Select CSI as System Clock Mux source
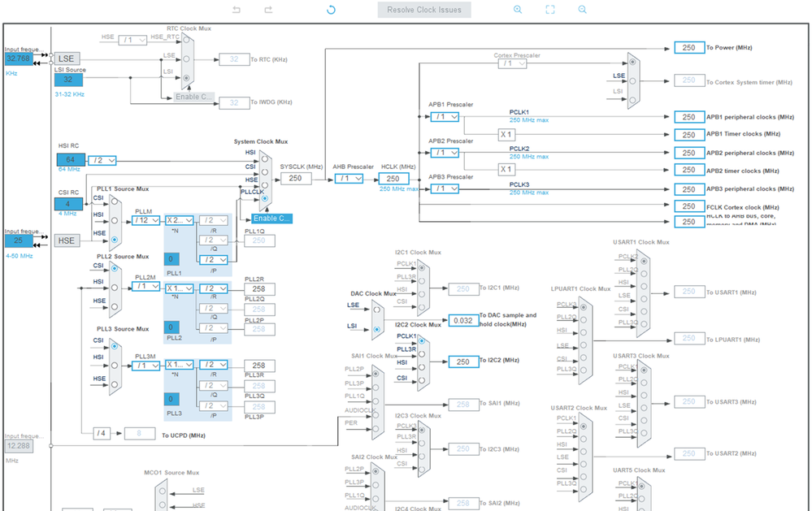812x511 pixels. coord(265,172)
